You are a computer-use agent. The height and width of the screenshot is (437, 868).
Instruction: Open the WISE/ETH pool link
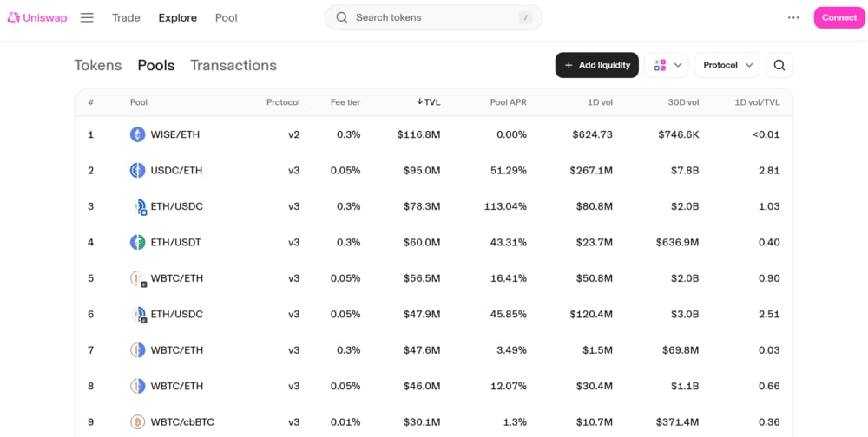tap(175, 134)
